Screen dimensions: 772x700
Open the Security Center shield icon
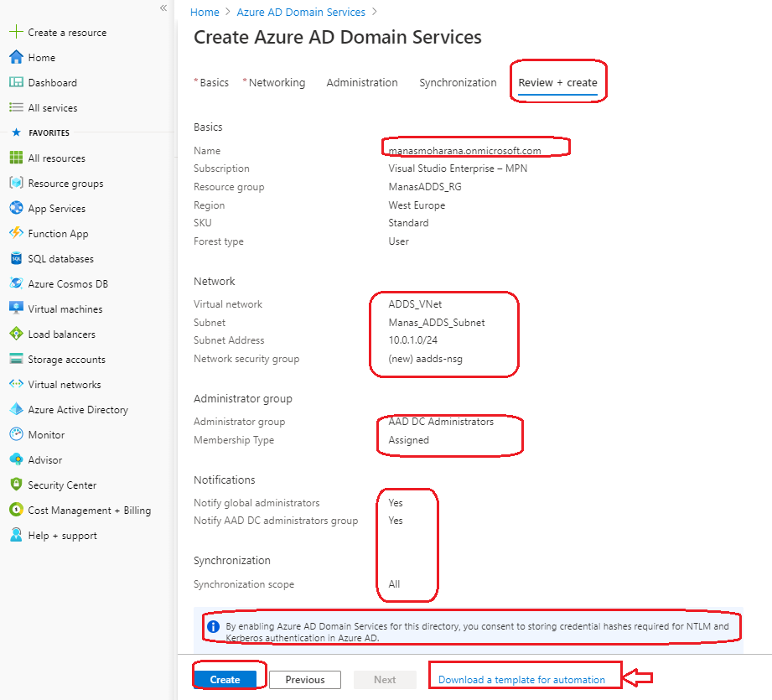point(15,485)
